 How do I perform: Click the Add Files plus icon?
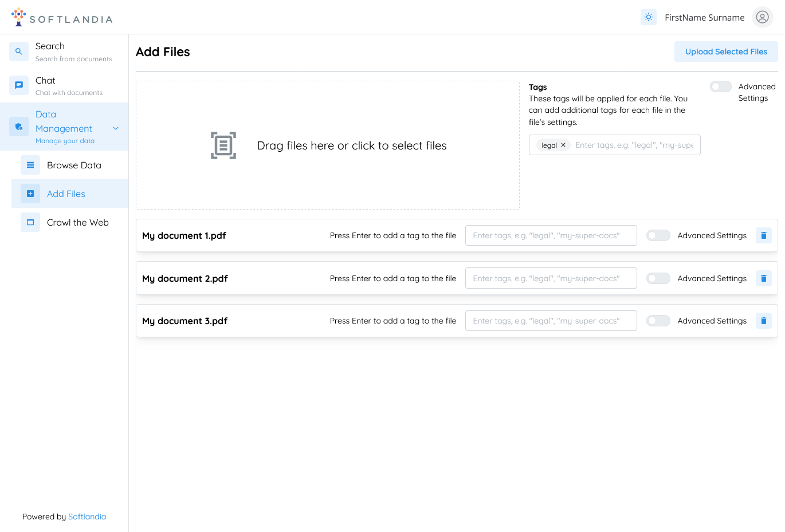[x=30, y=194]
